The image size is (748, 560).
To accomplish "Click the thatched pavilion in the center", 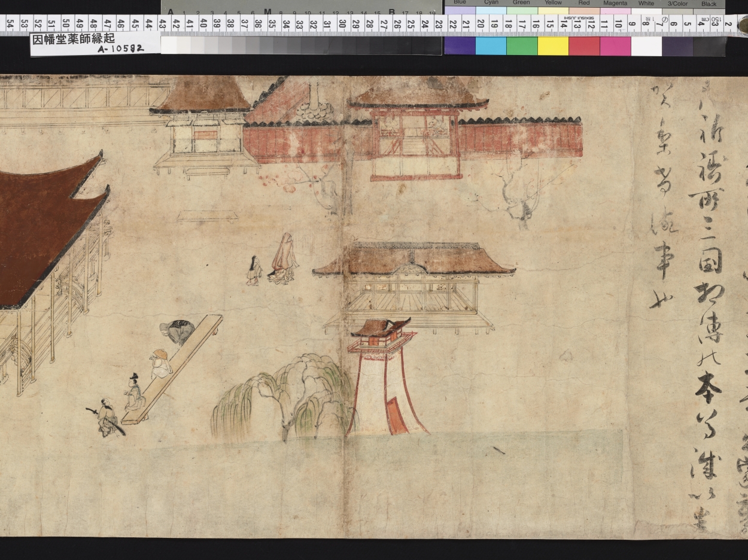I will pos(413,287).
